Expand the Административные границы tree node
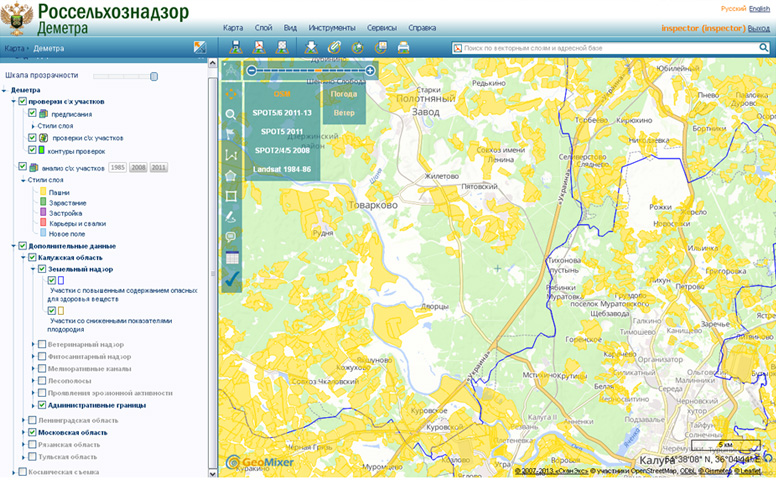This screenshot has width=776, height=480. coord(33,405)
